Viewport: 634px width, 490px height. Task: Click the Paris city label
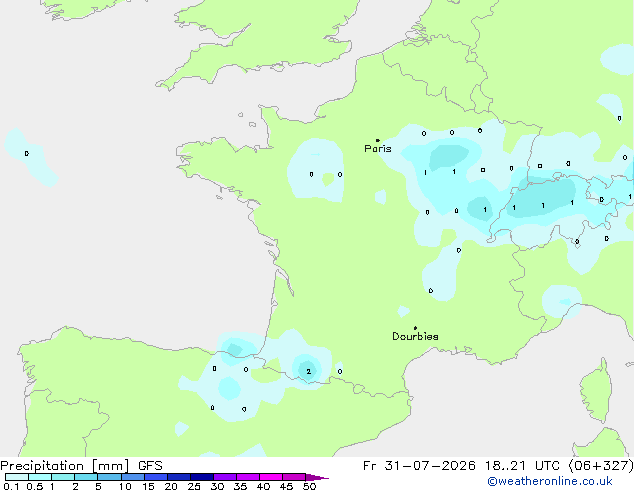pos(378,149)
